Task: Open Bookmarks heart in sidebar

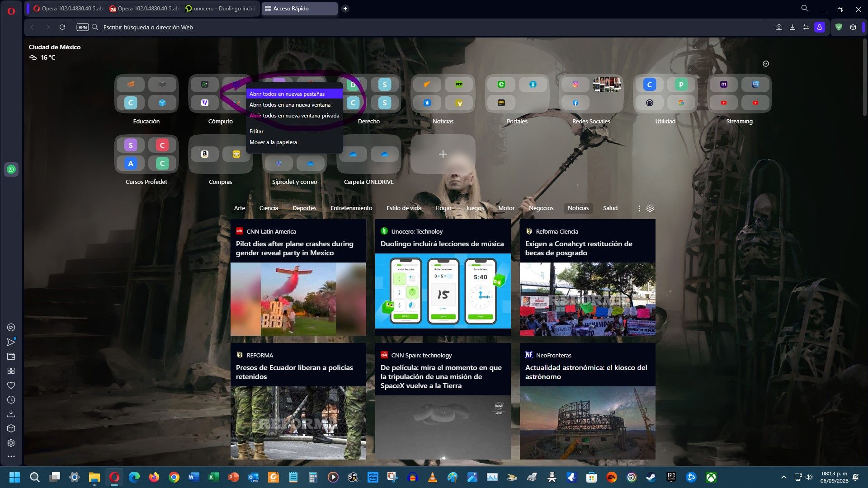Action: 11,385
